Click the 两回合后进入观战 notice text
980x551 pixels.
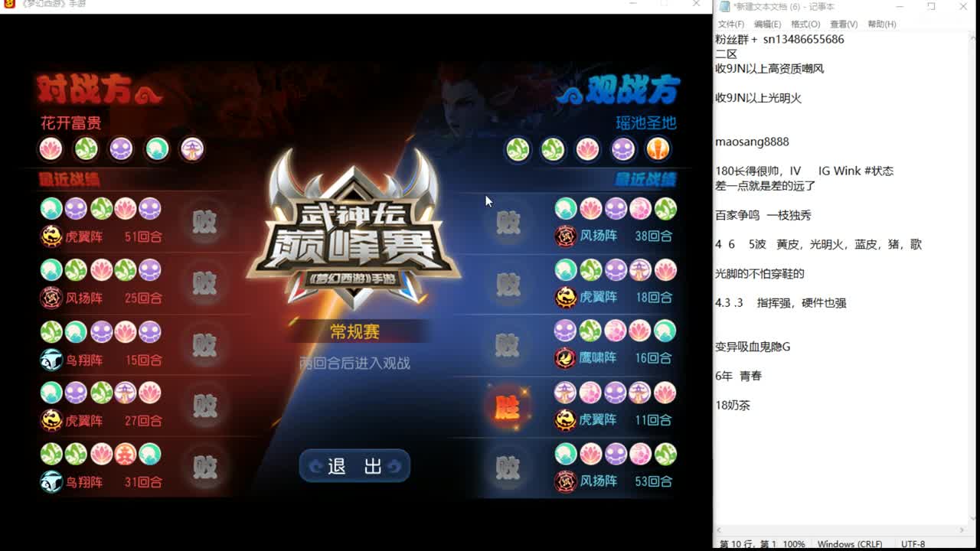(x=354, y=363)
